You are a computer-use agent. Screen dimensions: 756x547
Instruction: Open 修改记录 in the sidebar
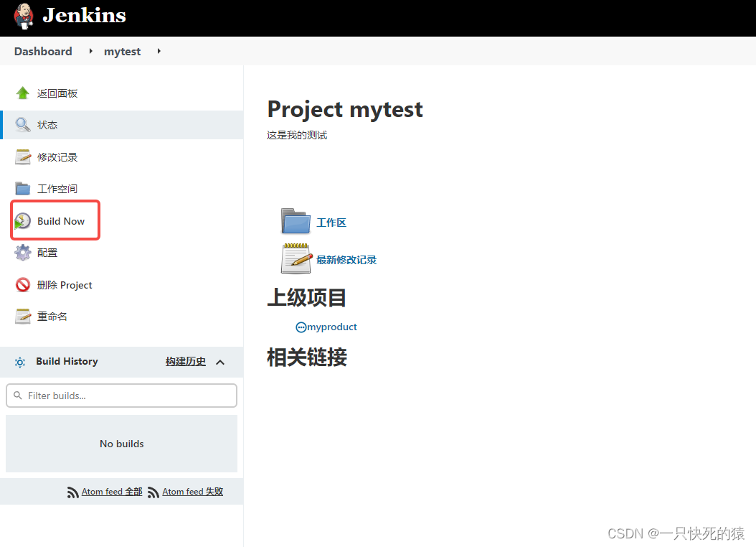tap(57, 157)
